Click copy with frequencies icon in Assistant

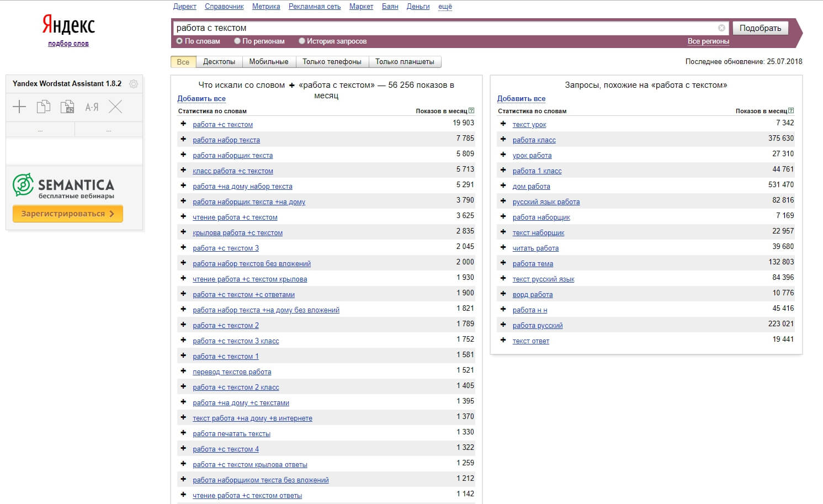67,107
